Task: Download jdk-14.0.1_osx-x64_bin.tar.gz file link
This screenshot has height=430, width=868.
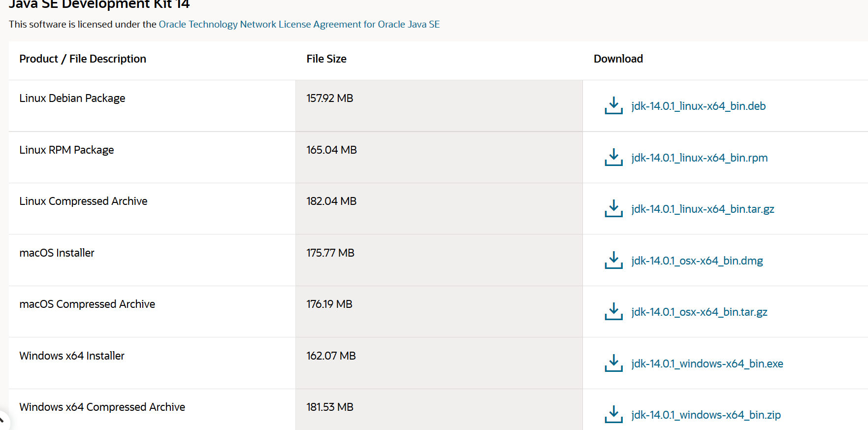Action: 699,312
